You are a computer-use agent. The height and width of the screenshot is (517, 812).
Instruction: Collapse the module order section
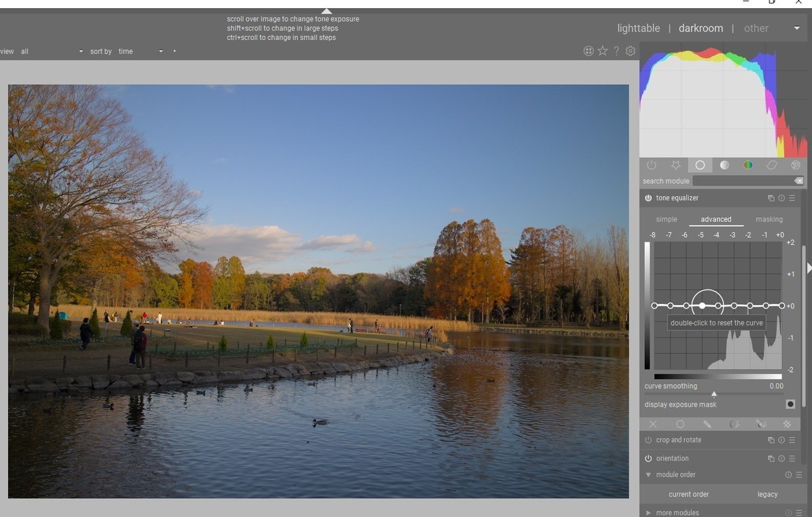pos(648,475)
